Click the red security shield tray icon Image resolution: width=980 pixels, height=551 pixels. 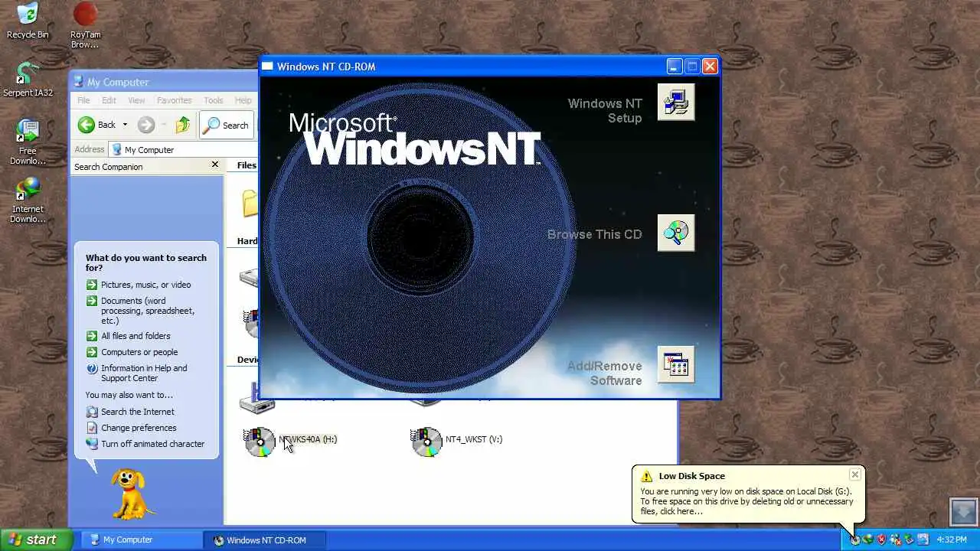pos(881,540)
